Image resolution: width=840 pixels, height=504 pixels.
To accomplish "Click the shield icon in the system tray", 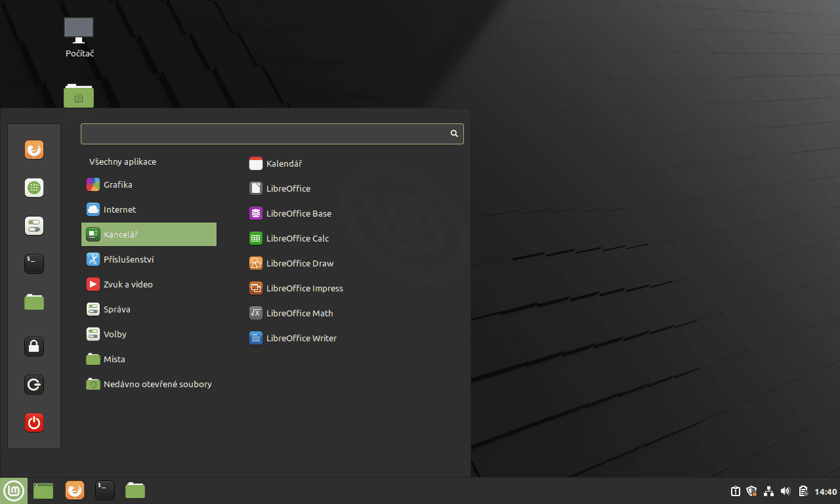I will (751, 490).
